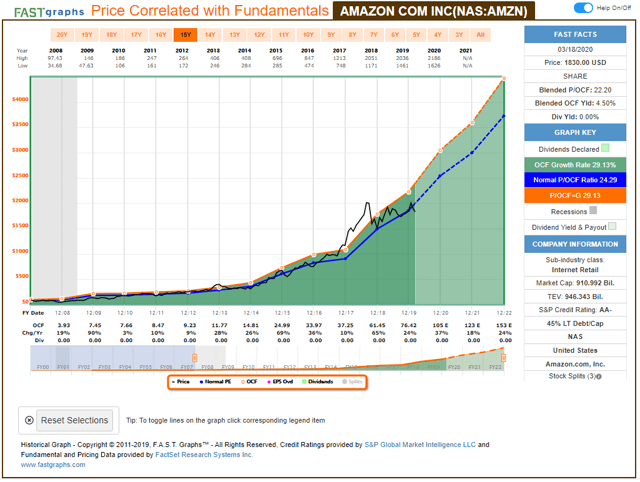Viewport: 640px width, 482px height.
Task: Open S&P Global Market Intelligence LLC link
Action: point(420,445)
